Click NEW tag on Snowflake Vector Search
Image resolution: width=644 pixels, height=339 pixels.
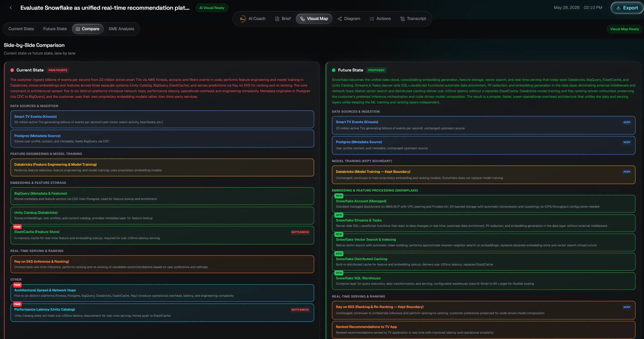(x=339, y=234)
